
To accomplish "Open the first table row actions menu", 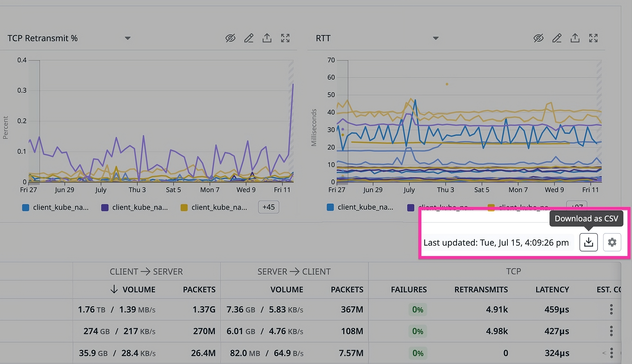I will (x=611, y=309).
